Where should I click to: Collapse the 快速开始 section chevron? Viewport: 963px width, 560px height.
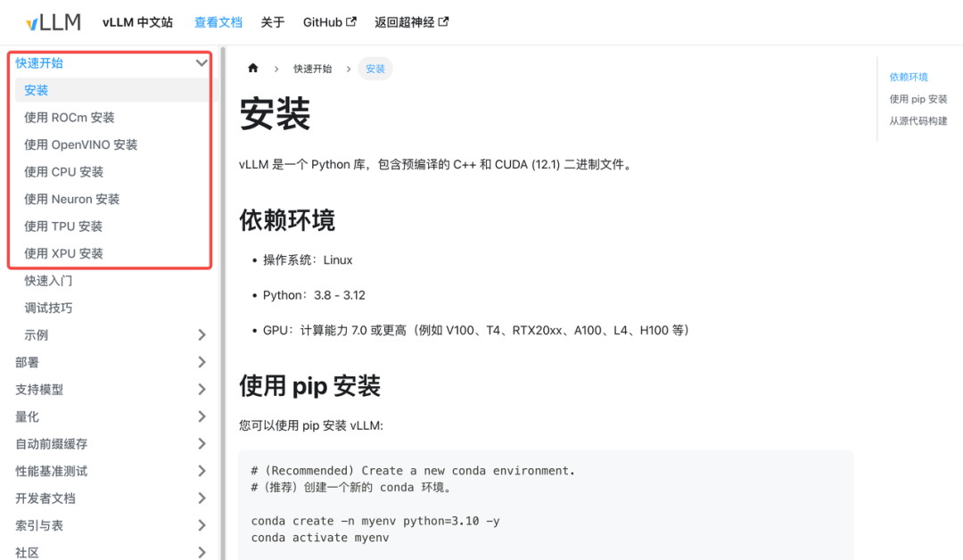point(202,62)
